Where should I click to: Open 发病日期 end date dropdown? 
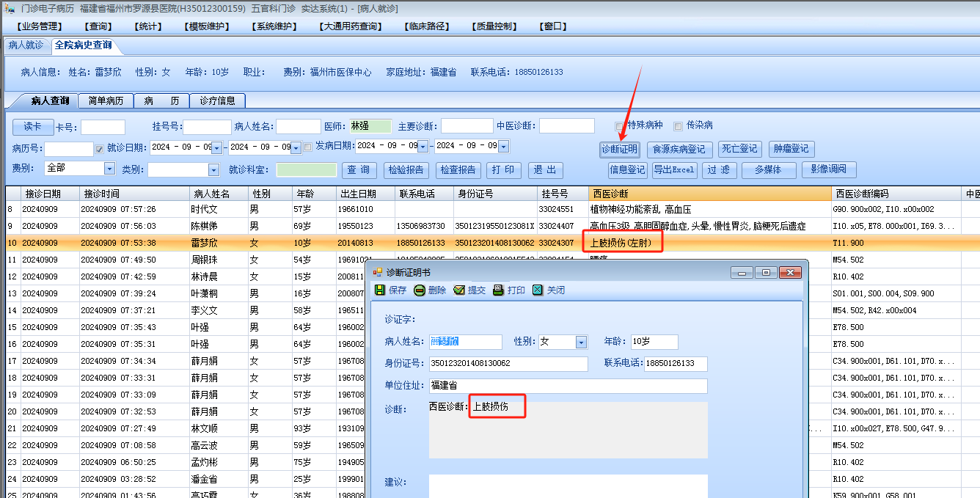(503, 147)
